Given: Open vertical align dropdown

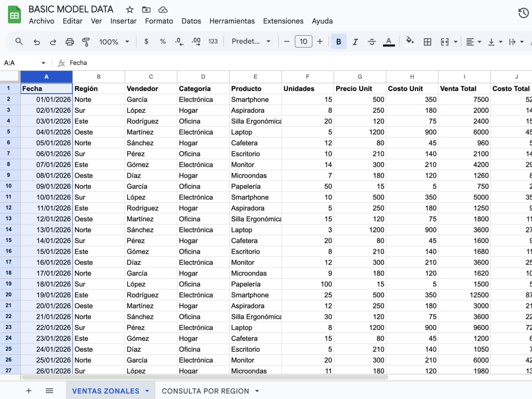Looking at the screenshot, I should click(x=495, y=41).
